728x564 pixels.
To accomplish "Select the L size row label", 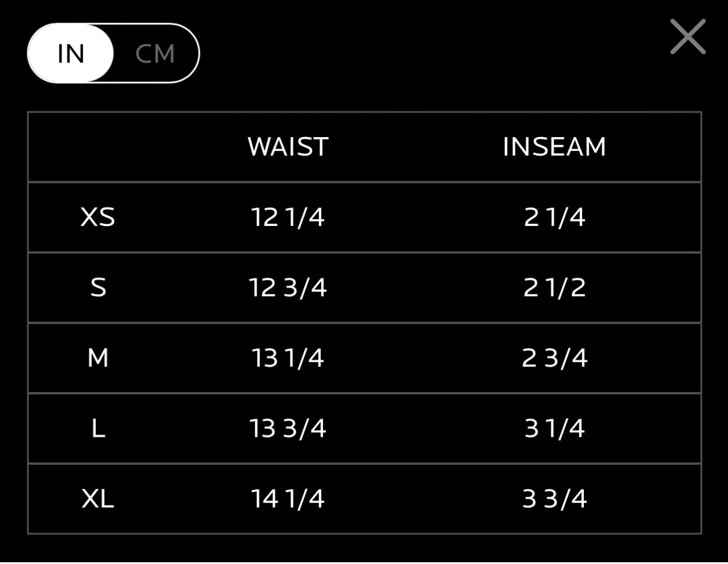I will click(98, 429).
